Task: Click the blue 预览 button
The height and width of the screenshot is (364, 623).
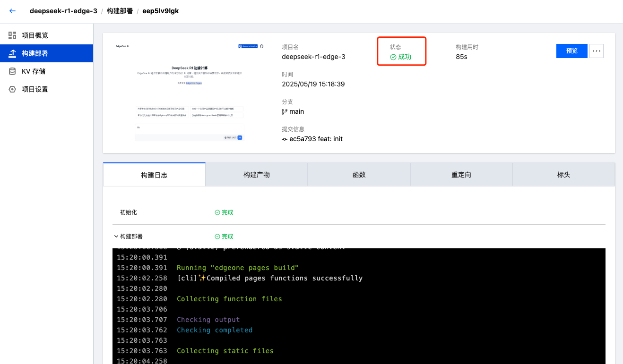Action: tap(572, 51)
